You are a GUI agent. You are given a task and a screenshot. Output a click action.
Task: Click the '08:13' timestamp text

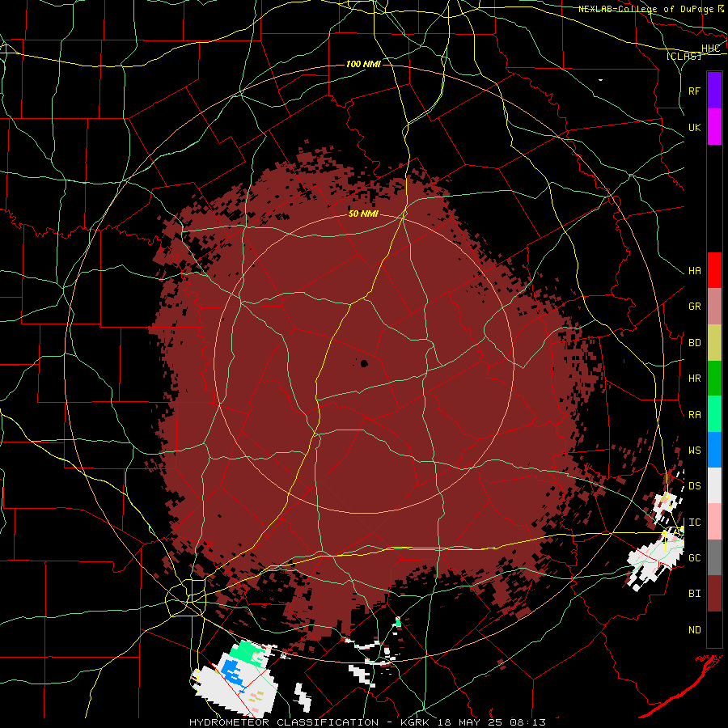(x=527, y=722)
